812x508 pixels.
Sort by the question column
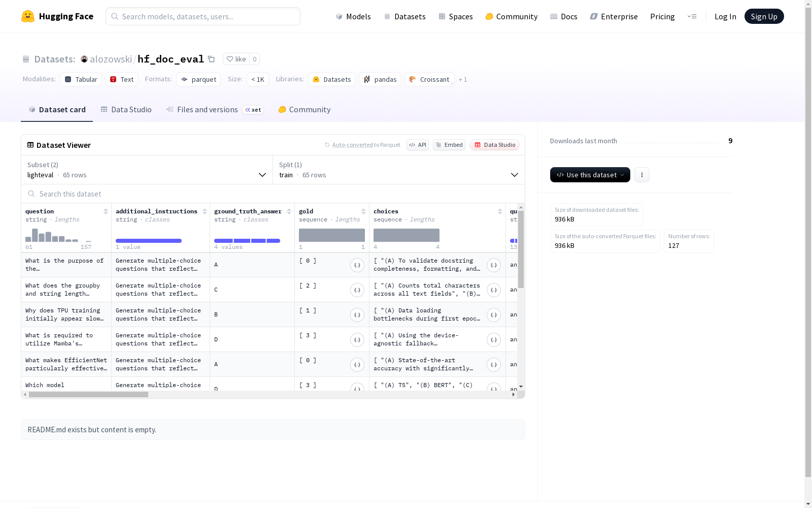point(106,211)
